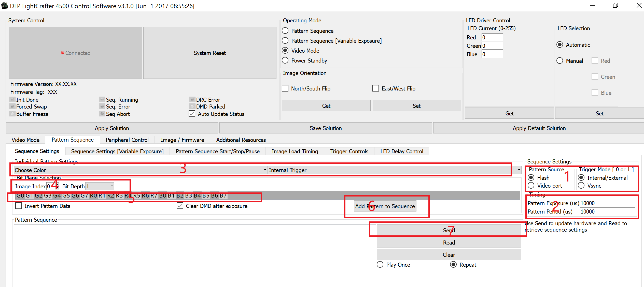644x287 pixels.
Task: Click the Init Done status indicator
Action: [x=12, y=99]
